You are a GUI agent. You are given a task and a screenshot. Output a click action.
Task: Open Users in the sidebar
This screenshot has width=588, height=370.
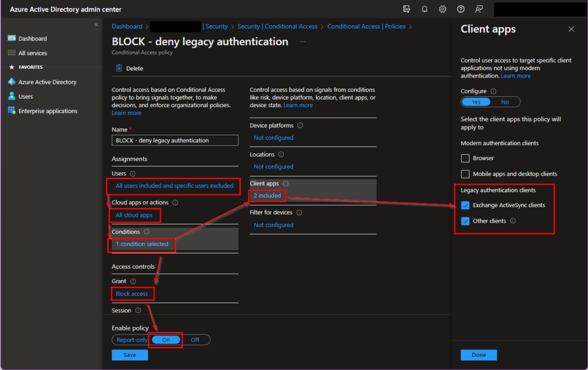click(25, 96)
